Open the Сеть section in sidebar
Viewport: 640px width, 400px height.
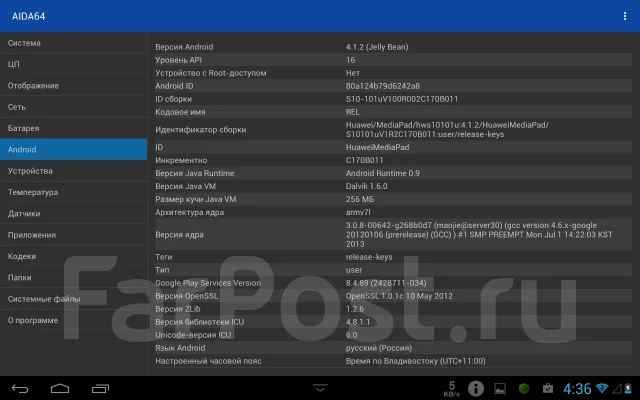[73, 107]
